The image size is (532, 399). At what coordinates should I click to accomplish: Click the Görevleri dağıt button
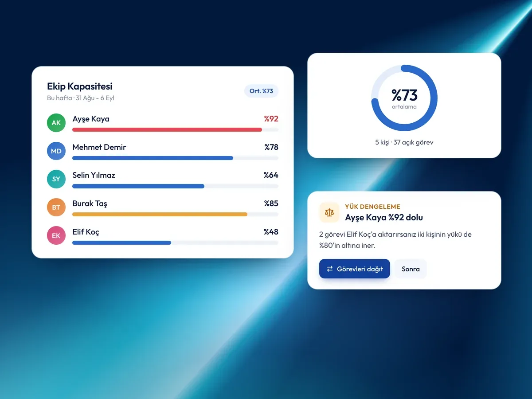pyautogui.click(x=355, y=269)
